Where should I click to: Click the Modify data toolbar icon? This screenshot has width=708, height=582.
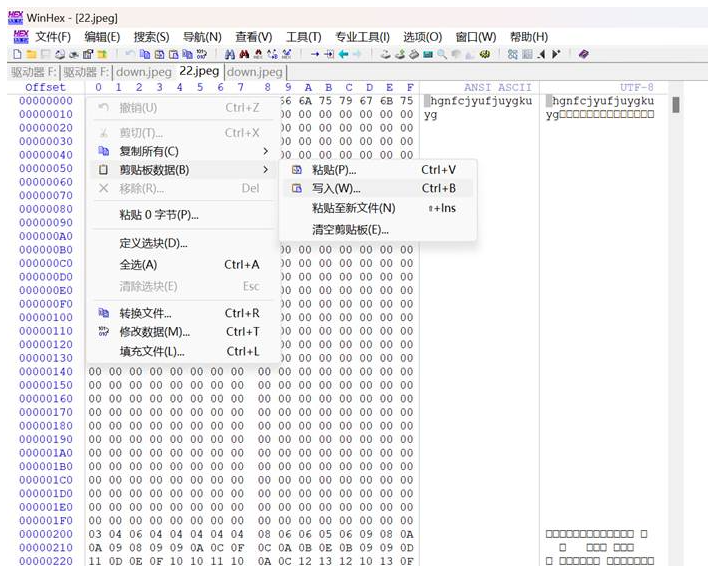(x=202, y=54)
